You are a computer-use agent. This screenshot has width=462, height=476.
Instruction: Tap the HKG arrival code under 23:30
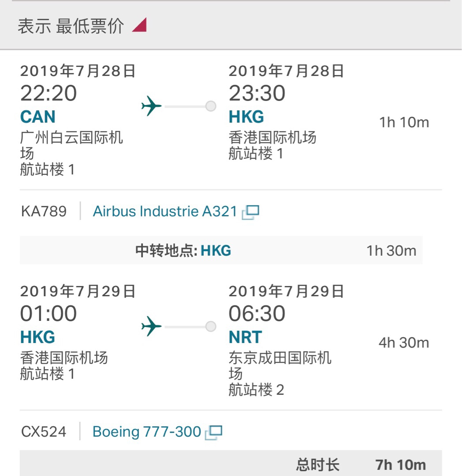tap(246, 117)
